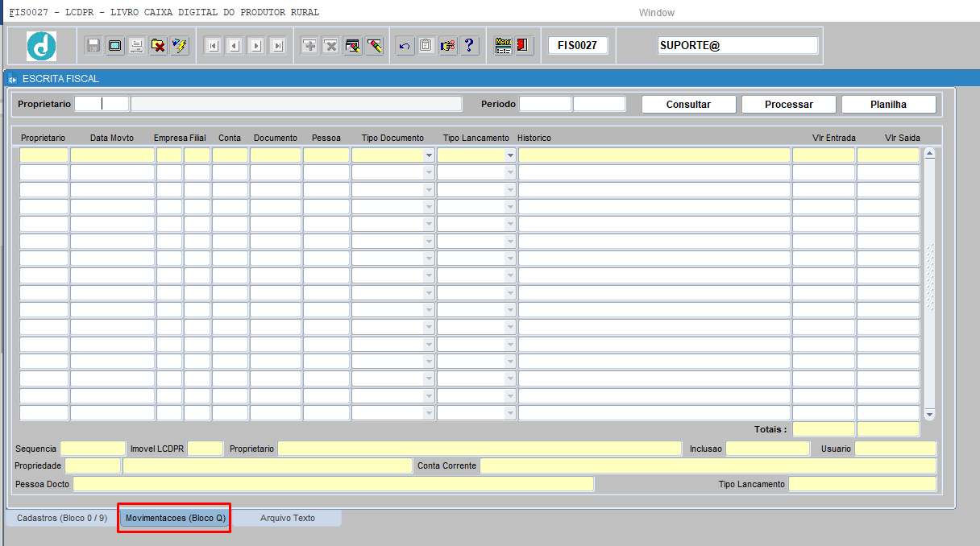Screen dimensions: 980x546
Task: Click the eraser clear toolbar icon
Action: tap(374, 46)
